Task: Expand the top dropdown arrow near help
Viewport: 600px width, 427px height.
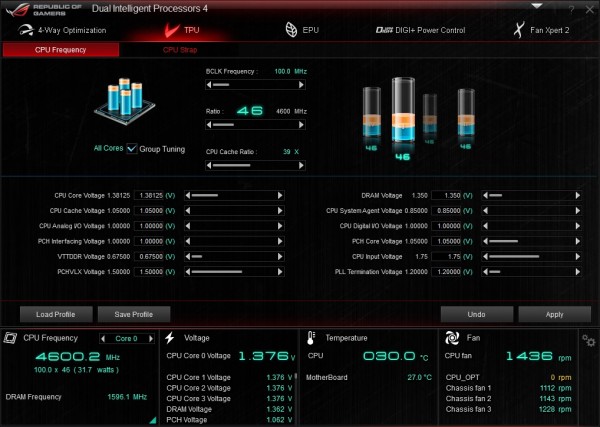Action: (537, 6)
